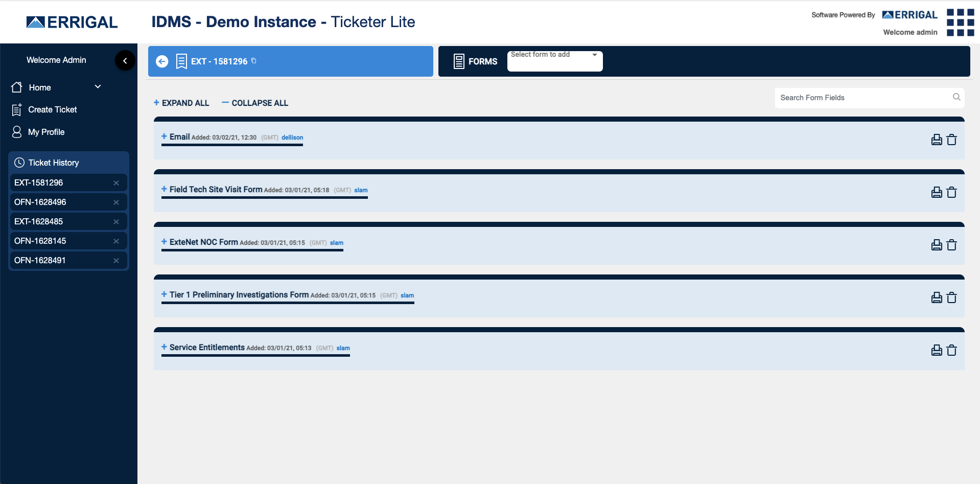
Task: Print the ExteNet NOC Form
Action: 936,245
